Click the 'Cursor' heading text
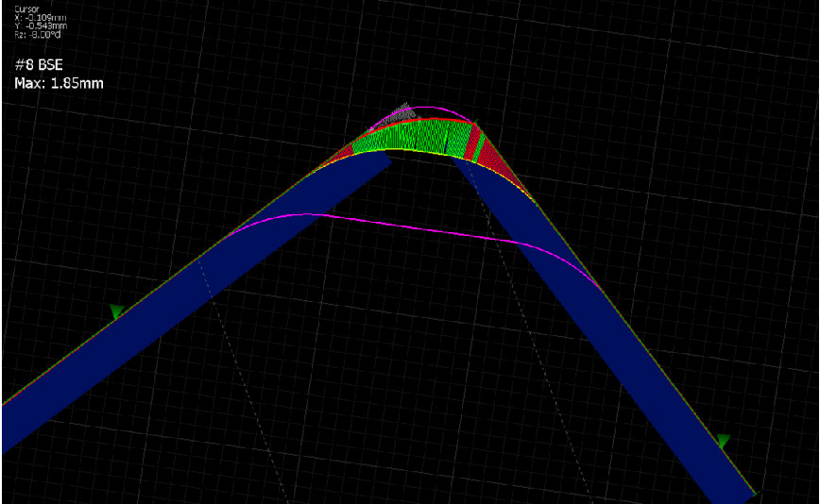This screenshot has width=820, height=504. (26, 8)
